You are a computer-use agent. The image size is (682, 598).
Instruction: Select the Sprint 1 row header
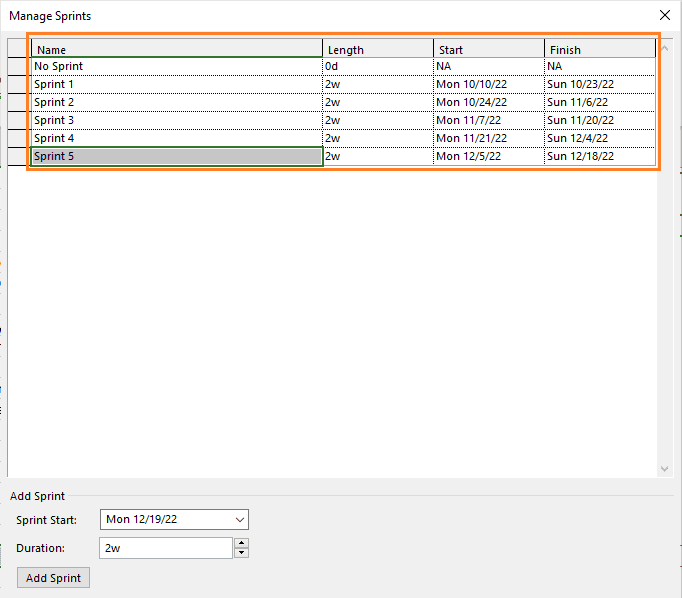(x=19, y=84)
